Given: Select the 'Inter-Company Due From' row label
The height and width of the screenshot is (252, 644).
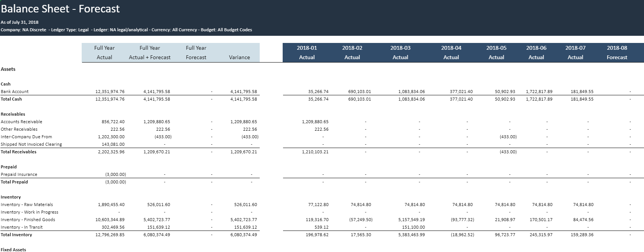Looking at the screenshot, I should tap(26, 137).
